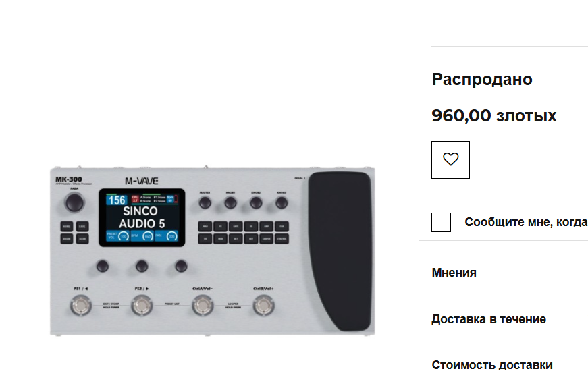Click the large PARA knob on the device
Viewport: 588px width, 388px height.
pos(74,203)
